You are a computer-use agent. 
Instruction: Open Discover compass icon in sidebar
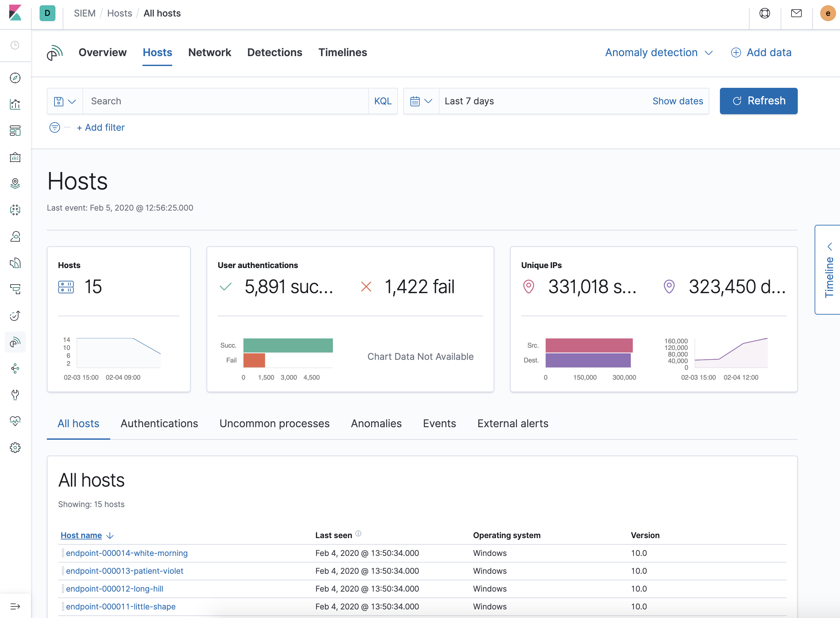[x=15, y=78]
